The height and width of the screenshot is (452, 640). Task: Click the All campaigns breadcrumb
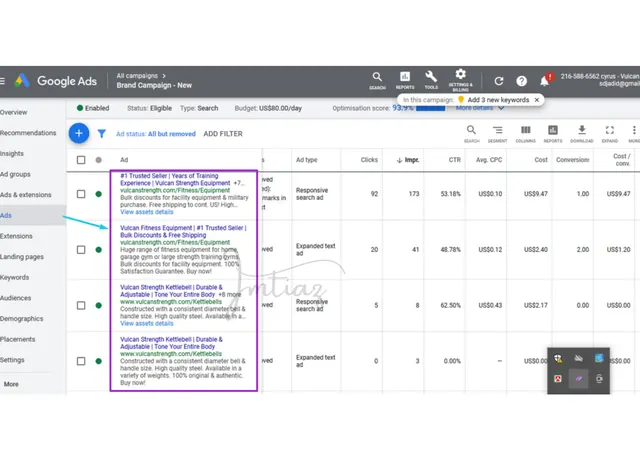[x=137, y=76]
